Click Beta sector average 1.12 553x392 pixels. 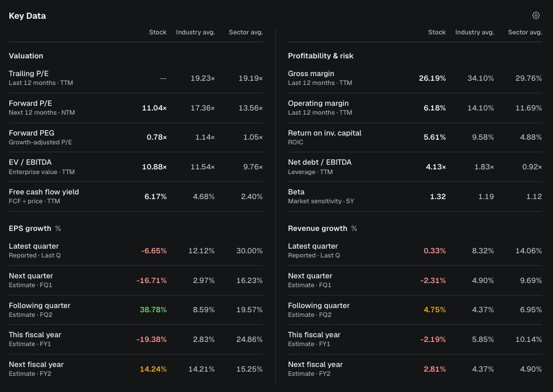tap(534, 197)
